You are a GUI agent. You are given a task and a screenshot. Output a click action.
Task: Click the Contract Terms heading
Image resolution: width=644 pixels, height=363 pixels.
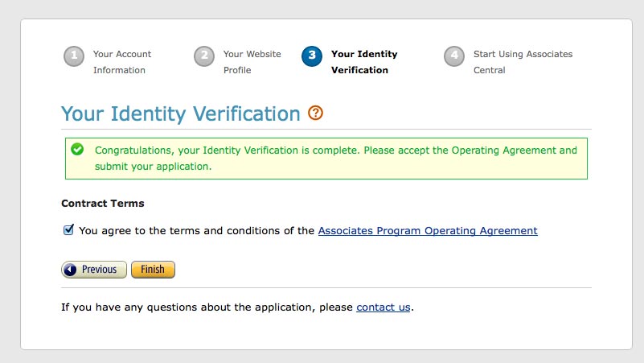click(103, 204)
